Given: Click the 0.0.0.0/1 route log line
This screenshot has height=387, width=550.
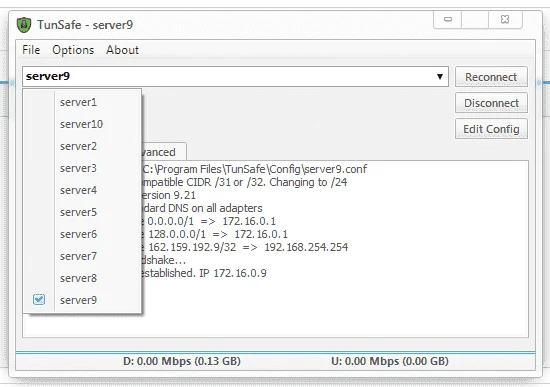Looking at the screenshot, I should tap(209, 221).
